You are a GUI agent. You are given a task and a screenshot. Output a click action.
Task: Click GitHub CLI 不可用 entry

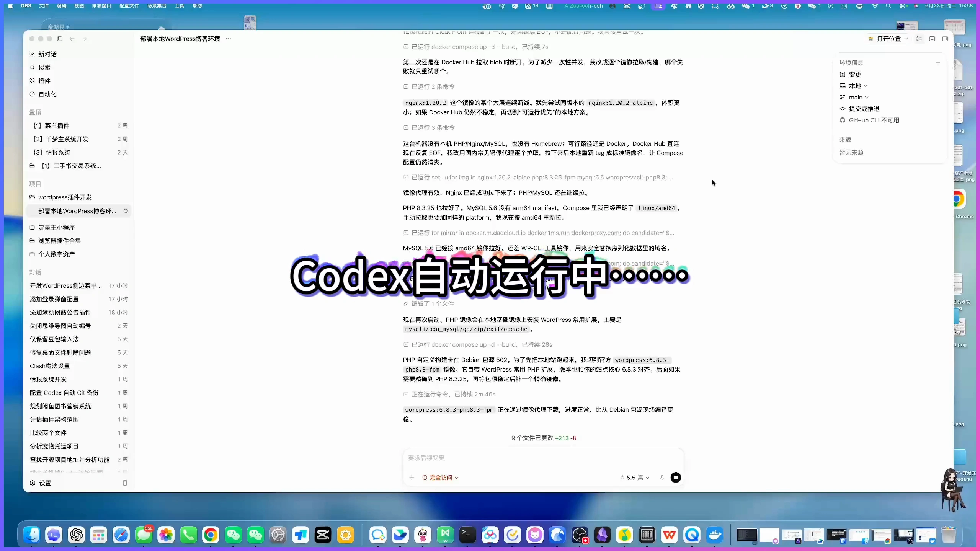[870, 120]
